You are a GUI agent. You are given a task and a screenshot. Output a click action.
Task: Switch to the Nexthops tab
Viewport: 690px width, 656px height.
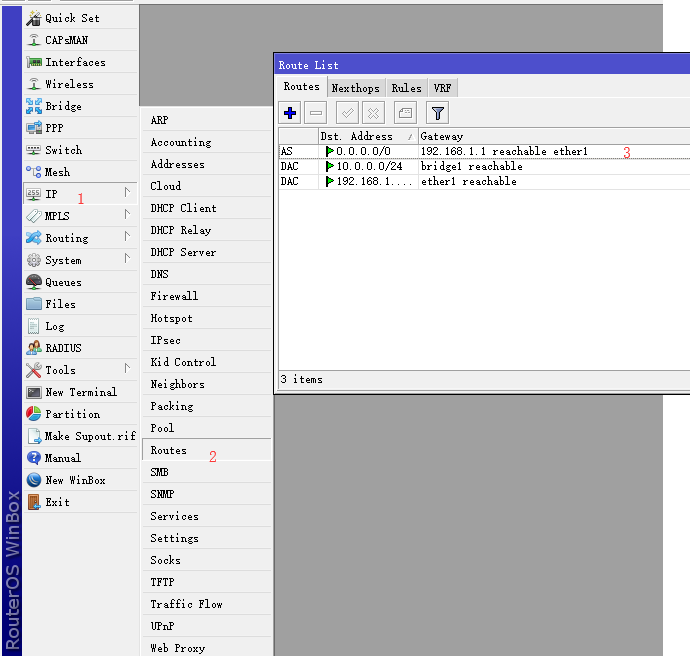point(356,88)
